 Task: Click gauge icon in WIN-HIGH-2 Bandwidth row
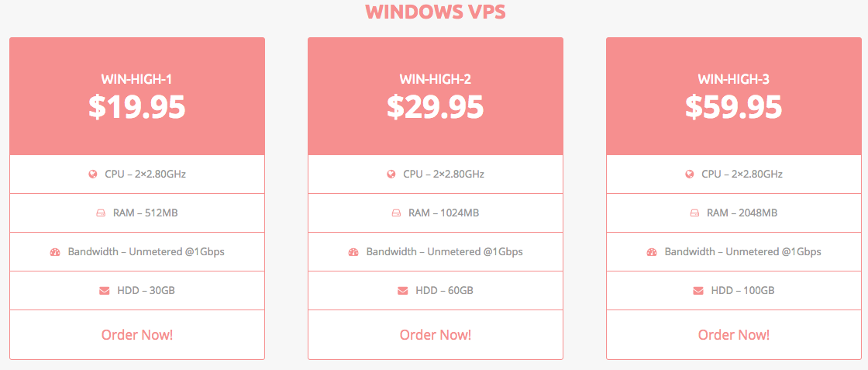click(353, 252)
